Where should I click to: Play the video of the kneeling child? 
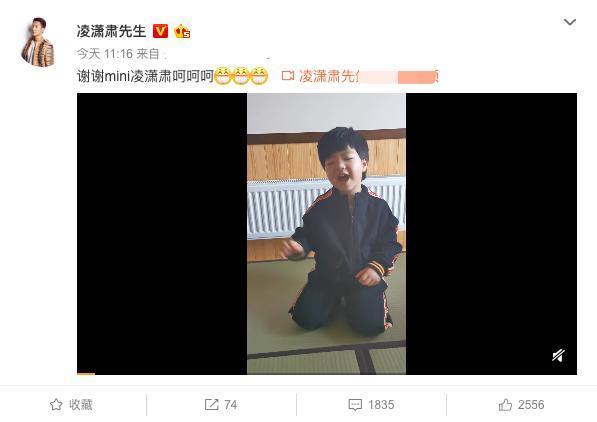click(327, 233)
